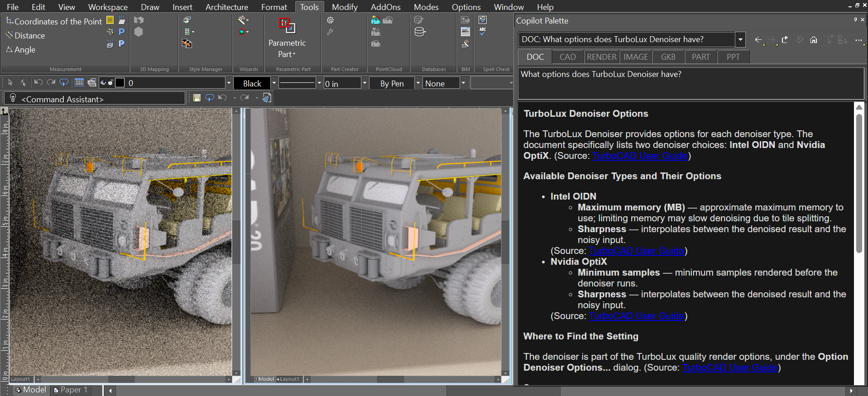The width and height of the screenshot is (868, 396).
Task: Click the lightbulb Command Assistant icon
Action: pyautogui.click(x=13, y=98)
